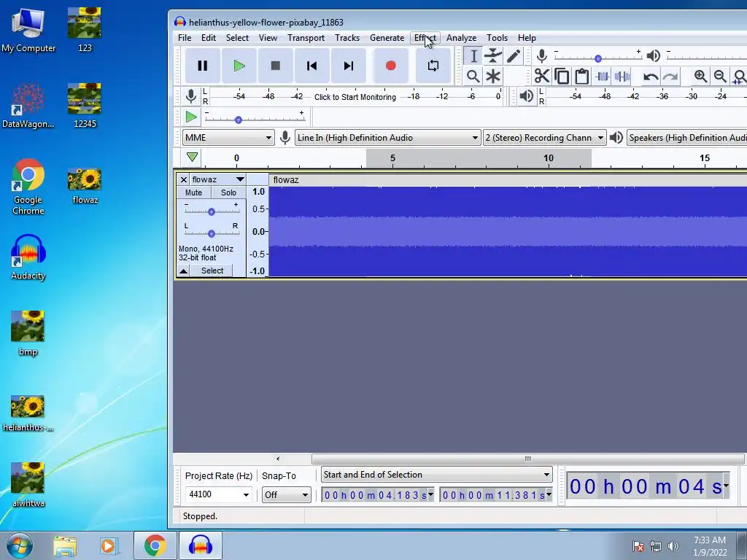747x560 pixels.
Task: Click the Select button on flowaz track
Action: [212, 271]
